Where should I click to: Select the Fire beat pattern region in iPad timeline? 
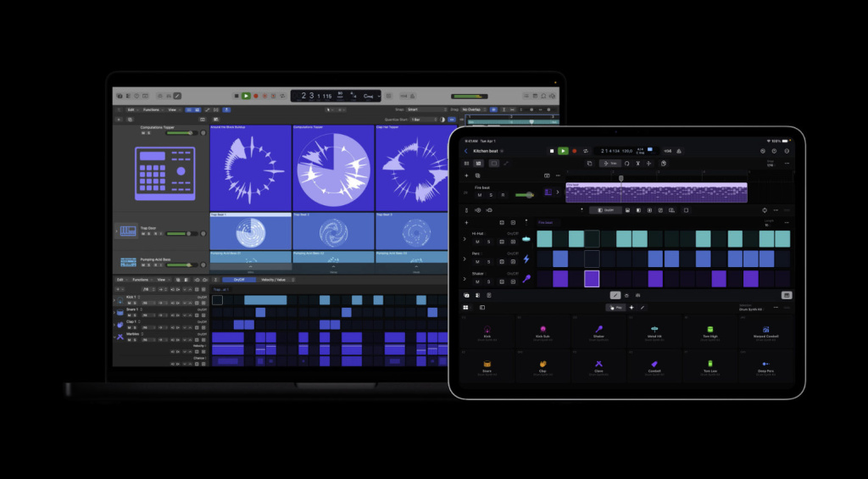tap(657, 192)
